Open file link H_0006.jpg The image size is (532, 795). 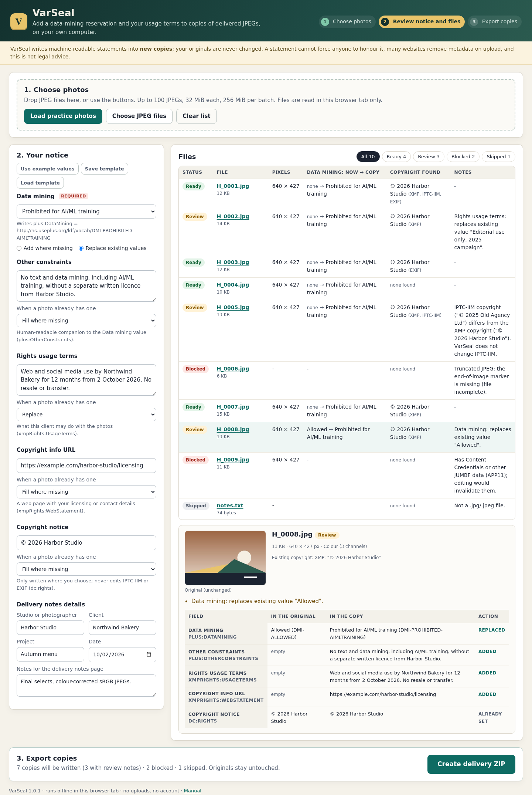pyautogui.click(x=233, y=369)
